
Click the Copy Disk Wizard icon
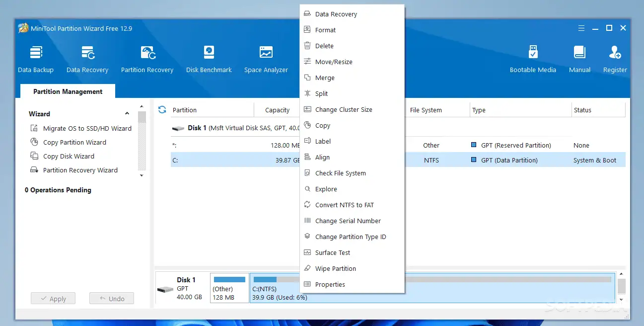coord(34,156)
